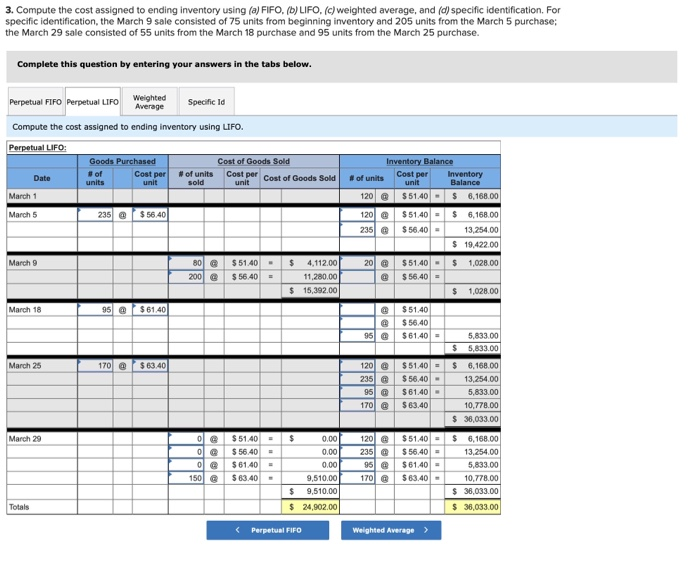Click March 18 inventory units field 95
Image resolution: width=700 pixels, height=563 pixels.
click(358, 336)
